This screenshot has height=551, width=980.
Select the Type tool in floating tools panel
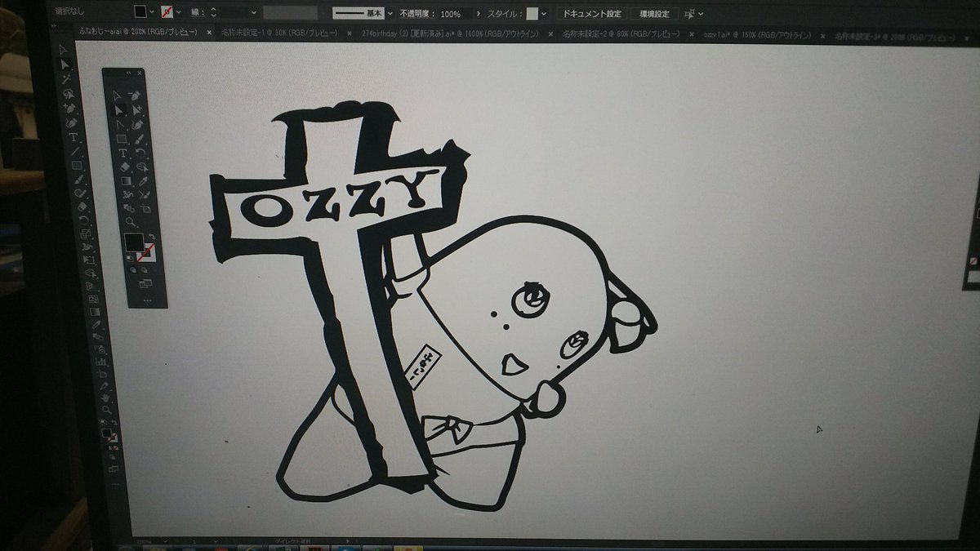coord(122,152)
